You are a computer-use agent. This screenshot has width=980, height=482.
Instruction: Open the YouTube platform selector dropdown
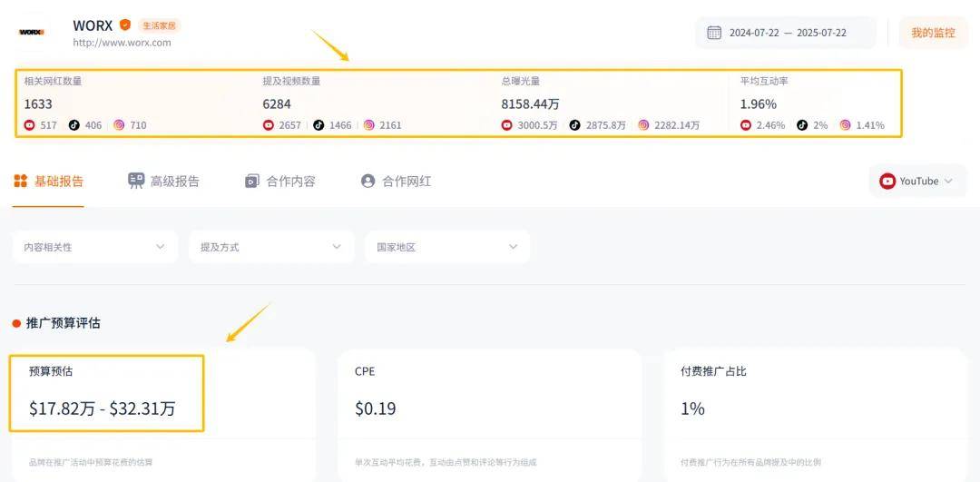(x=917, y=182)
